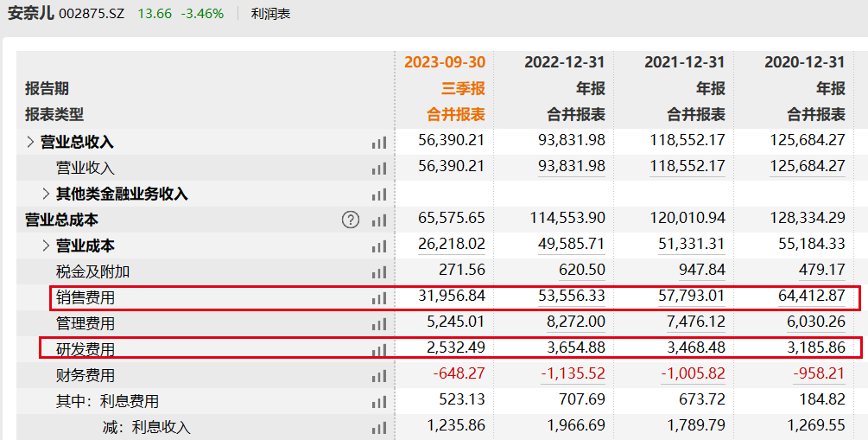Show trend chart for 销售费用 row
This screenshot has width=868, height=440.
point(379,298)
